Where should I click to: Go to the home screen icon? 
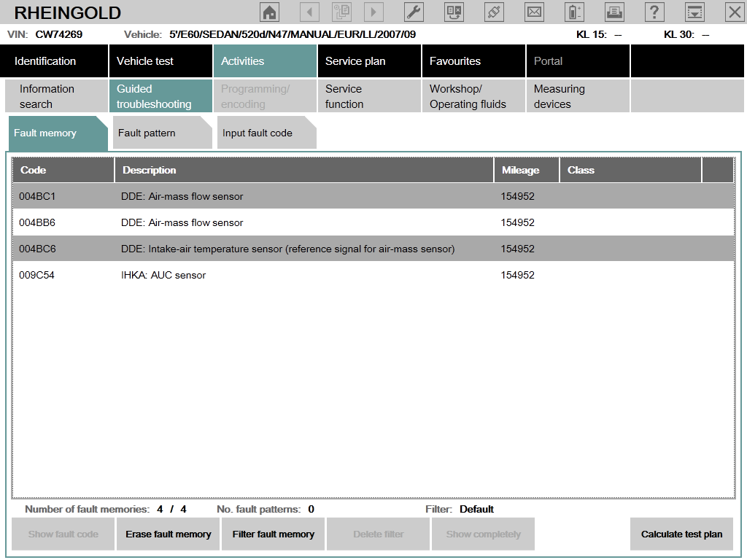coord(270,12)
